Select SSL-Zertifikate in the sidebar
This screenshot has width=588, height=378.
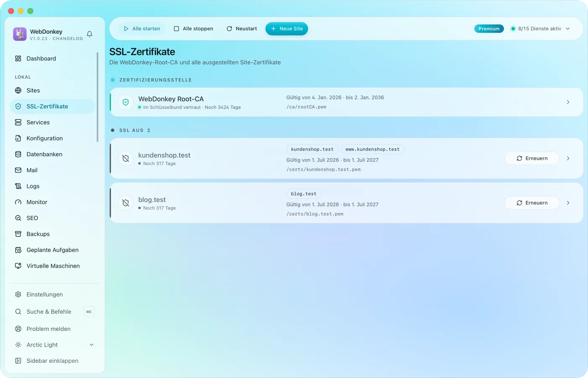tap(52, 106)
